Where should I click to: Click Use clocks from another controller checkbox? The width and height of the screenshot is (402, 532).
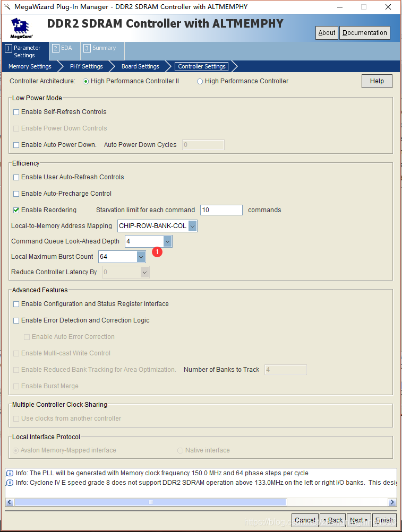click(16, 418)
